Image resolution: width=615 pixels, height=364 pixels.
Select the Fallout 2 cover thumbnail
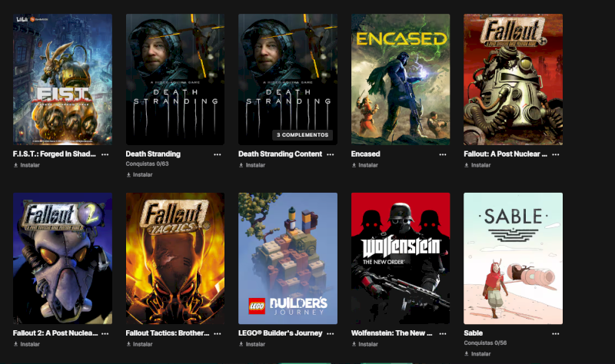click(62, 258)
